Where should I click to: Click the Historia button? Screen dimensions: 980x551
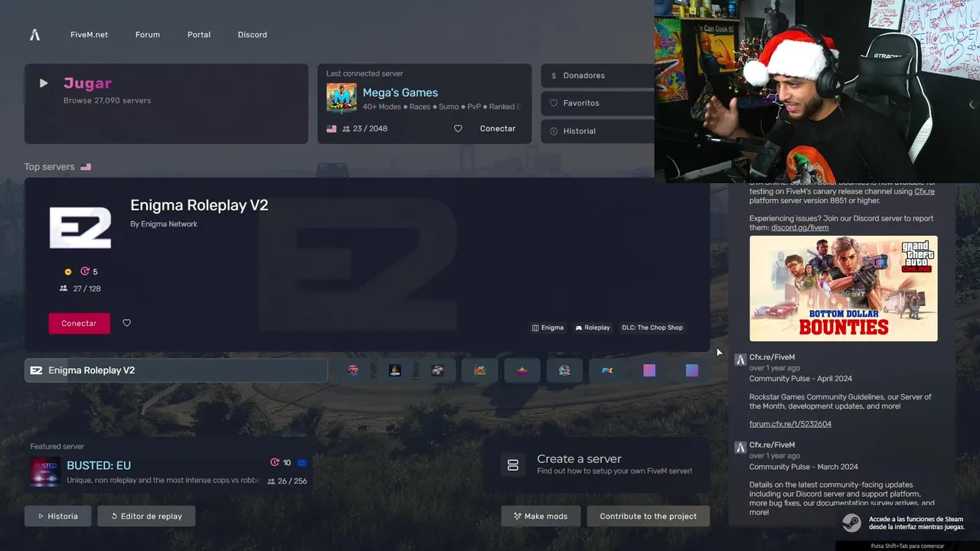coord(57,516)
